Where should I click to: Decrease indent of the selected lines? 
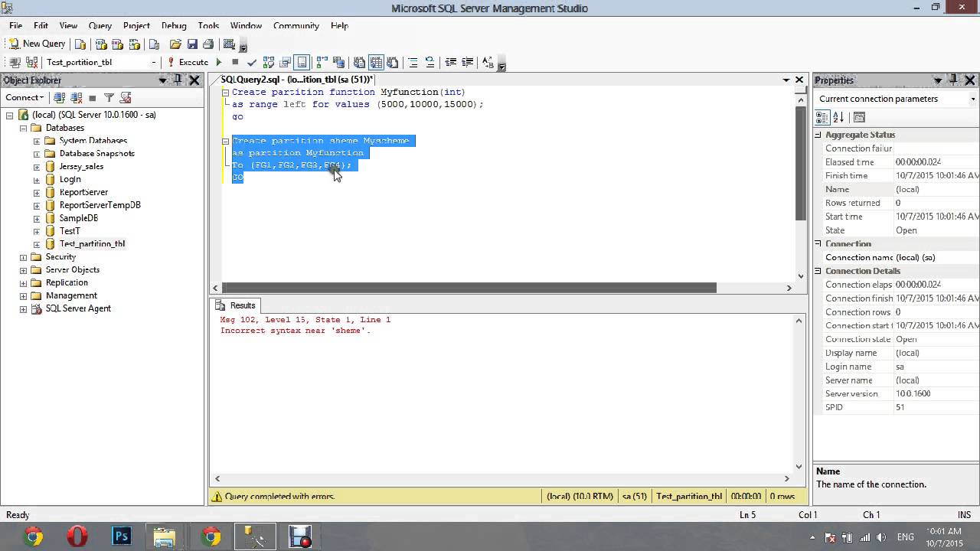pos(450,62)
